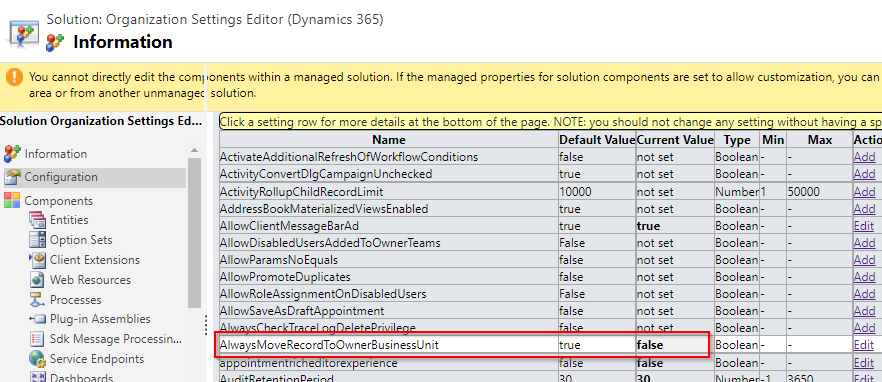Screen dimensions: 882x382
Task: Open Service Endpoints under Components
Action: [x=97, y=359]
